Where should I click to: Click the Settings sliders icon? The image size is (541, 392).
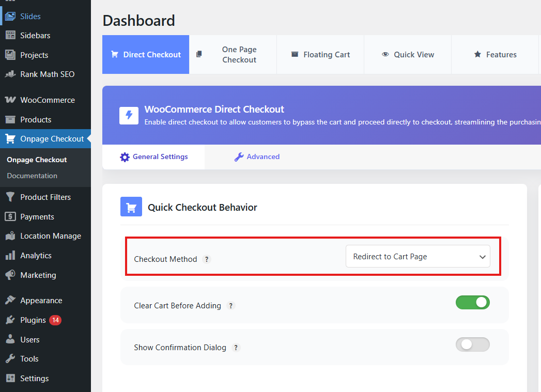[x=10, y=378]
